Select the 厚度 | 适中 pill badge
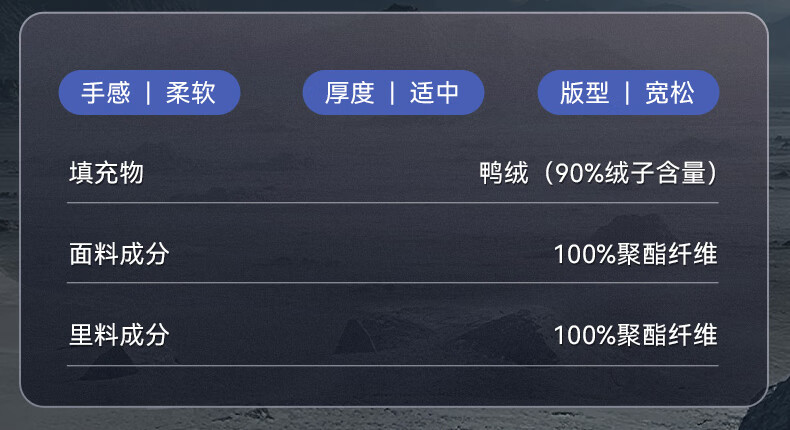 click(393, 93)
